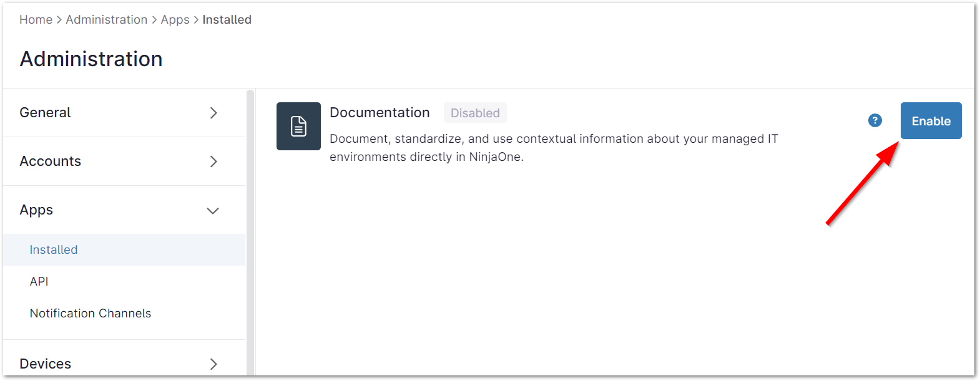Select Installed in the sidebar
The width and height of the screenshot is (980, 381).
(53, 249)
